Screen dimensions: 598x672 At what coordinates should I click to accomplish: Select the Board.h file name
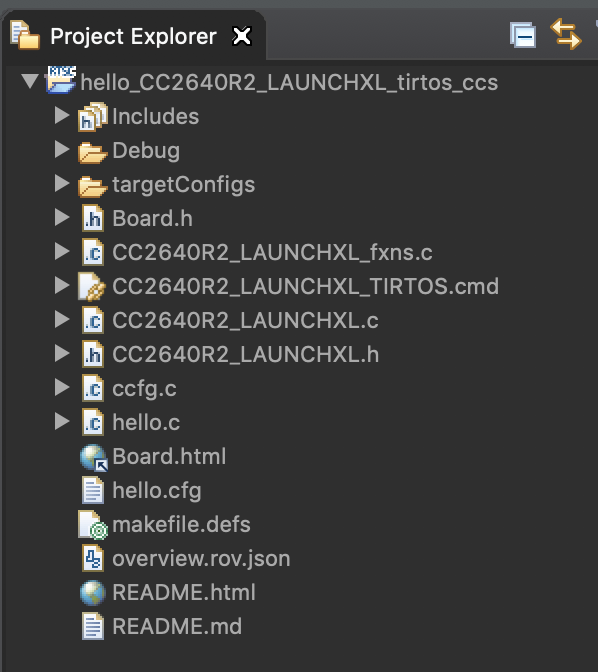[152, 218]
